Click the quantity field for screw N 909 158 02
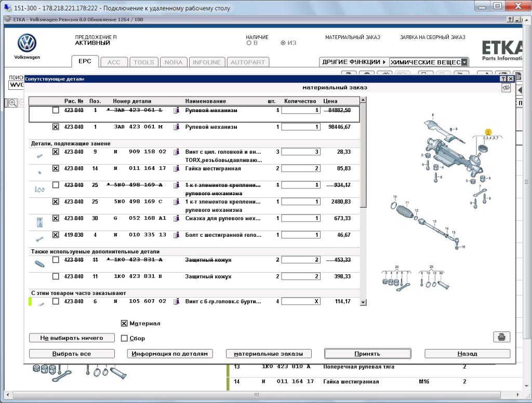532x403 pixels. 301,152
